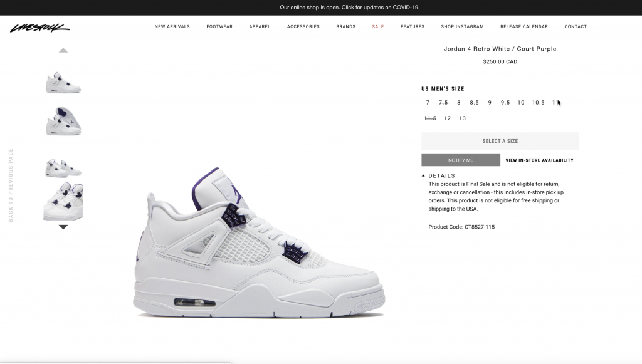Open the Release Calendar page
This screenshot has width=642, height=364.
pyautogui.click(x=524, y=26)
